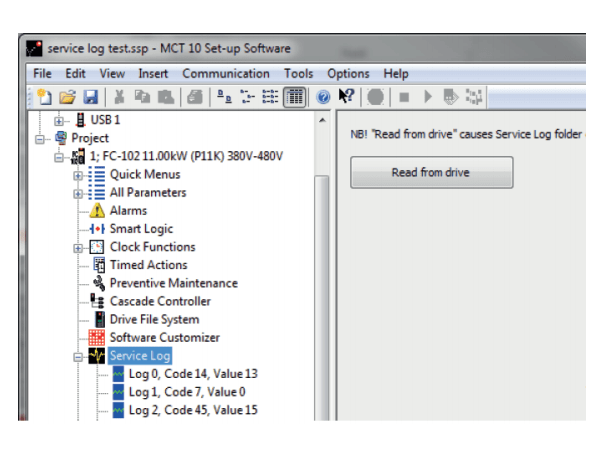Select the Alarms warning icon in tree

97,211
